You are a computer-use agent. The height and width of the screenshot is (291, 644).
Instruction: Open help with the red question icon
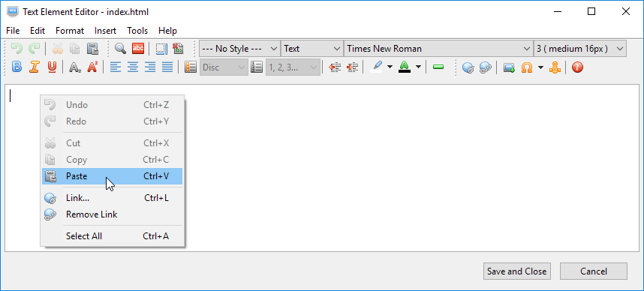[577, 67]
